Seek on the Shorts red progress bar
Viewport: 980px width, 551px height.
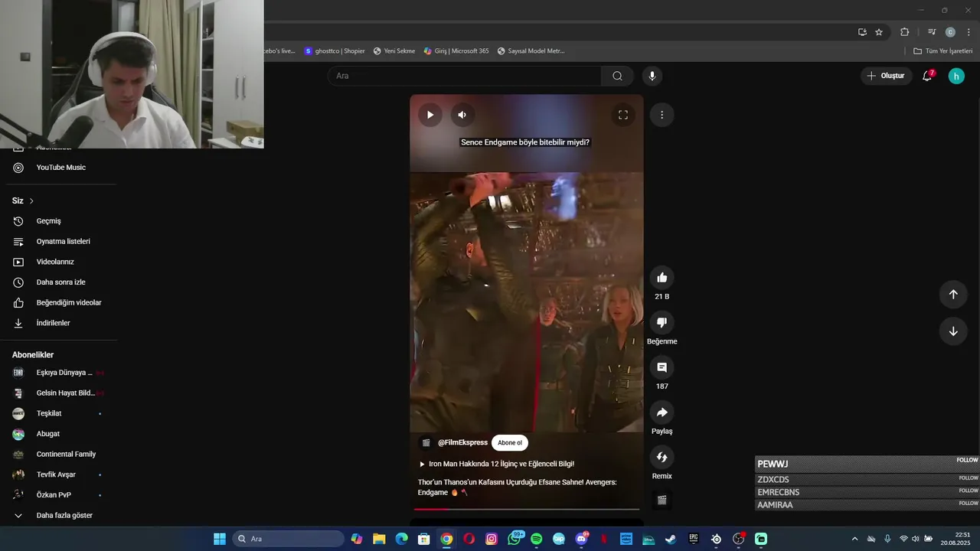point(527,509)
